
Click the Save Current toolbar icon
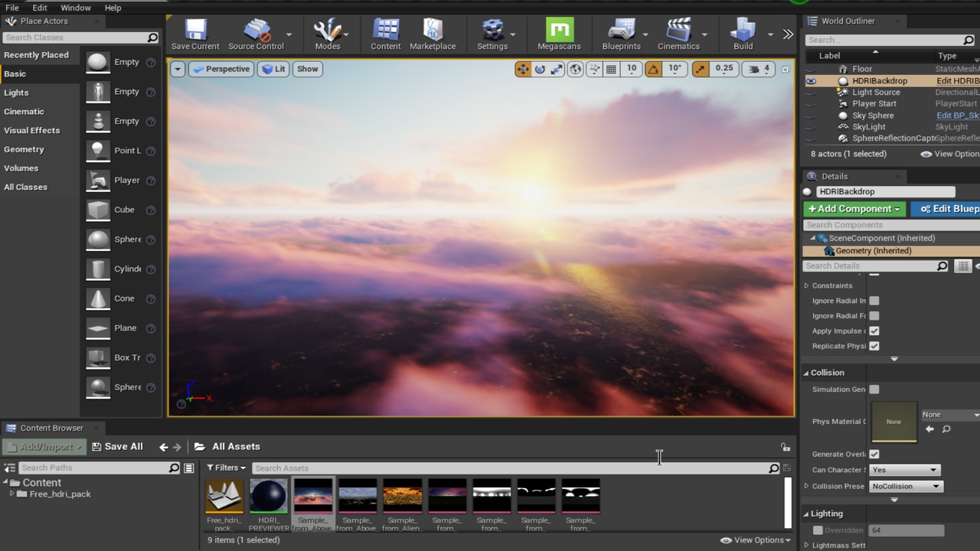(x=195, y=34)
